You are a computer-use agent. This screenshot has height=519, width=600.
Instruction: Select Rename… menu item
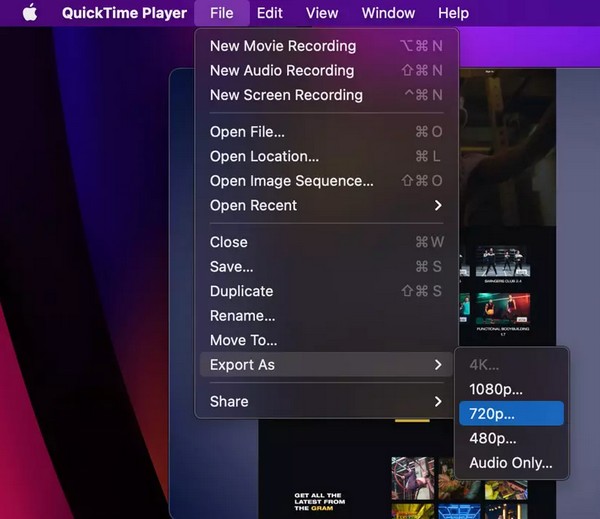click(x=326, y=316)
